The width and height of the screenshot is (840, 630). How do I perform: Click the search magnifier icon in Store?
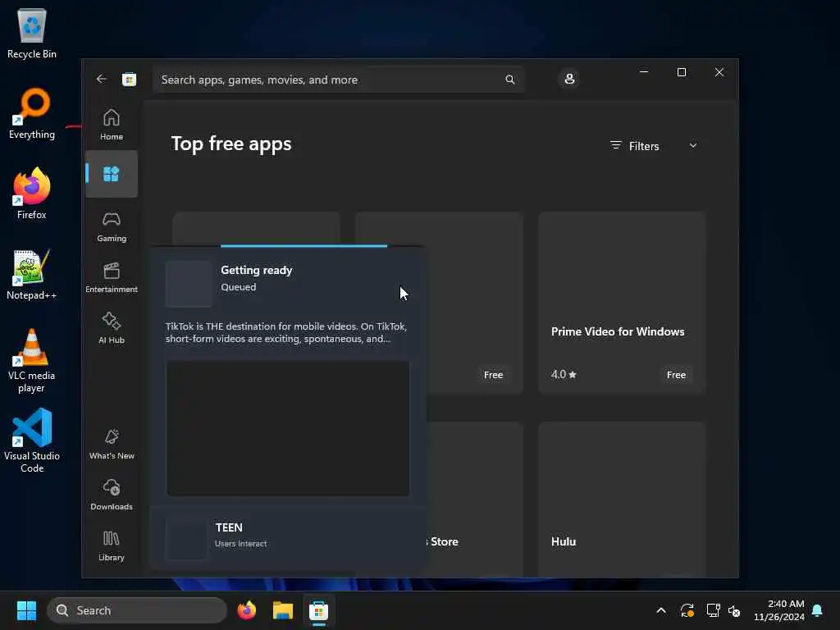[509, 80]
